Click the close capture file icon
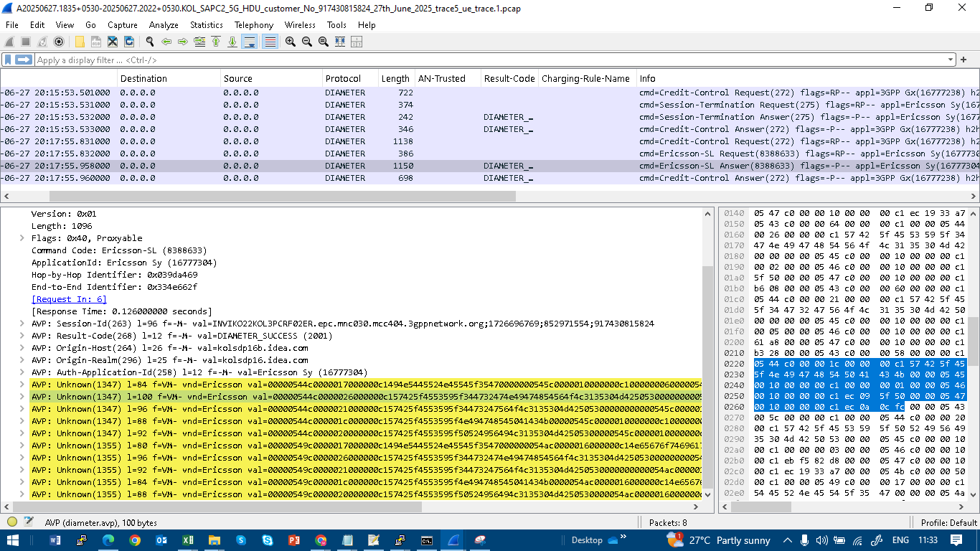The image size is (980, 551). pyautogui.click(x=113, y=42)
